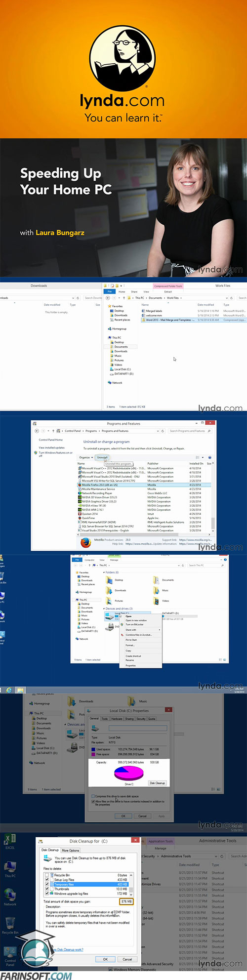247x980 pixels.
Task: Click the Uninstall button above the program list
Action: pos(102,457)
